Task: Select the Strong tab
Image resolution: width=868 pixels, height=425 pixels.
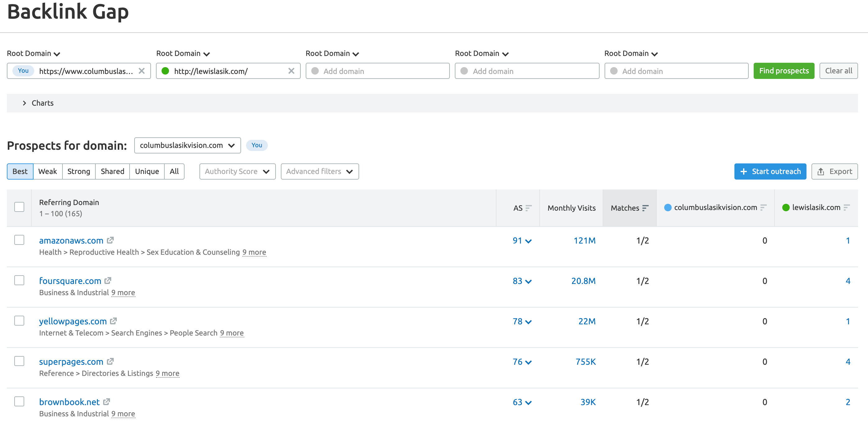Action: [x=79, y=171]
